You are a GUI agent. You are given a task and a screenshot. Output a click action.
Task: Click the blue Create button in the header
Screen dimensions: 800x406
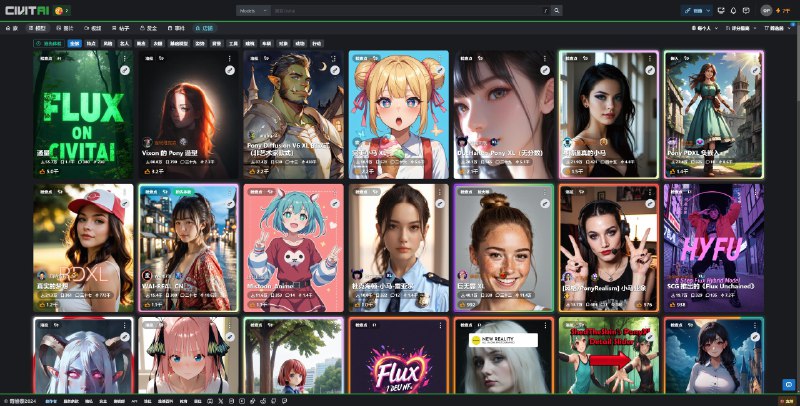click(x=696, y=10)
